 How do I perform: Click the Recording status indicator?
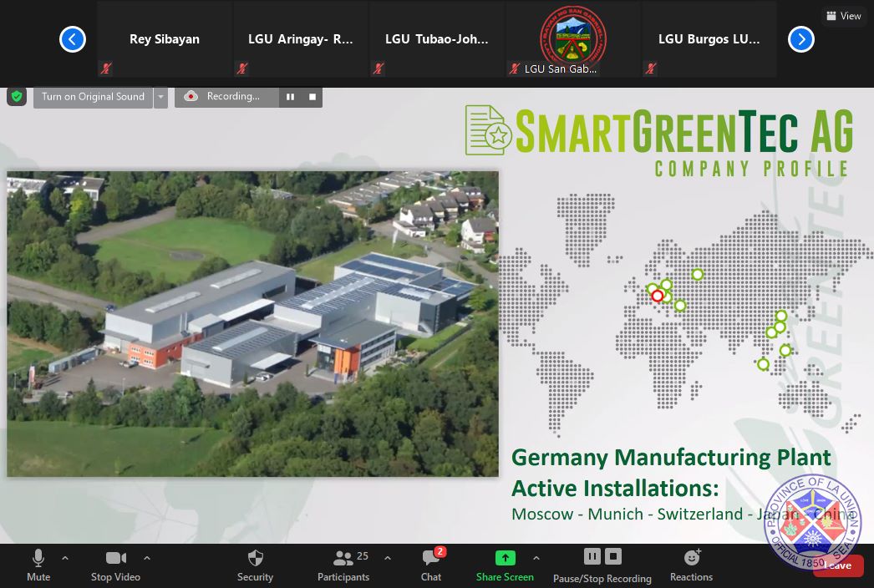tap(226, 96)
